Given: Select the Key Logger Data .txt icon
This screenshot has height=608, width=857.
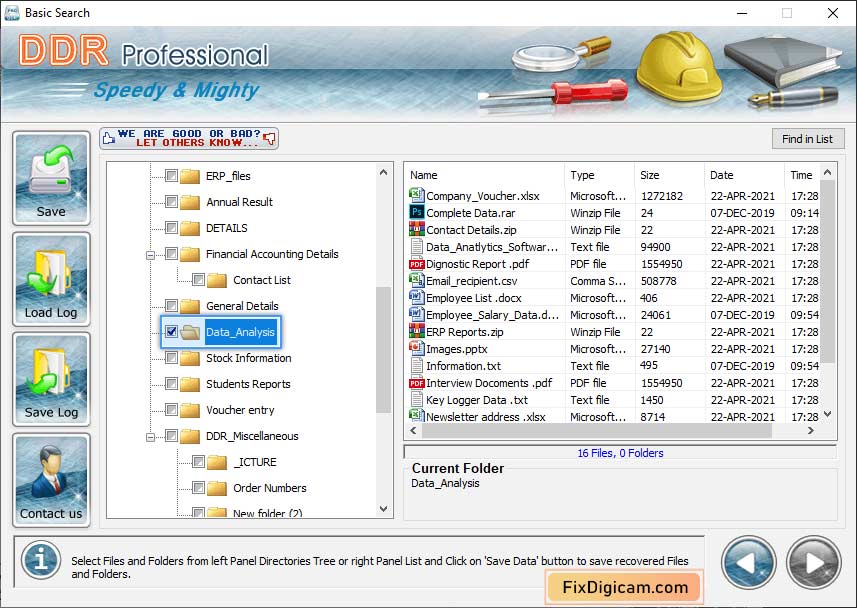Looking at the screenshot, I should click(x=416, y=400).
